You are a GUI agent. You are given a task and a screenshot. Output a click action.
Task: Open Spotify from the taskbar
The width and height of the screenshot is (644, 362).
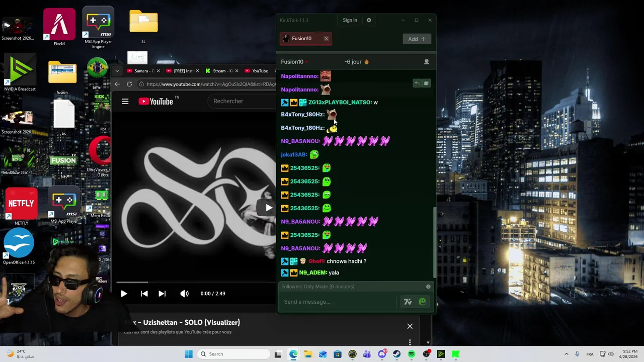(412, 354)
